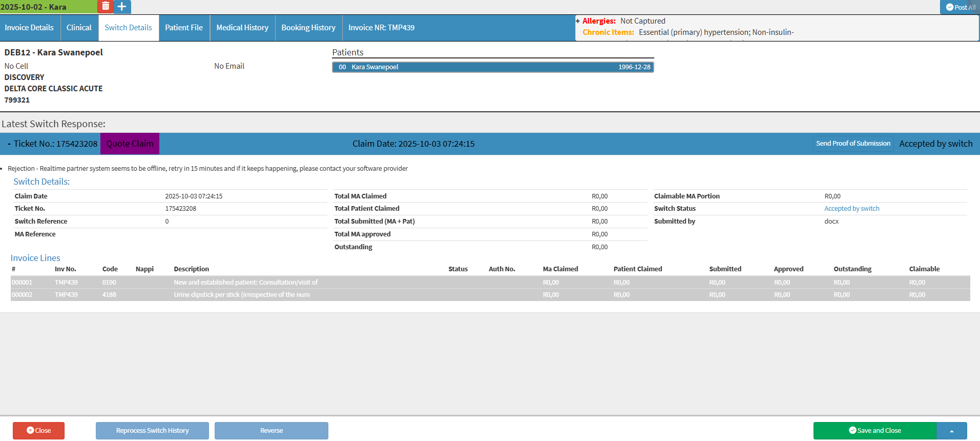Go to the Medical History tab
Screen dimensions: 980x441
[242, 28]
